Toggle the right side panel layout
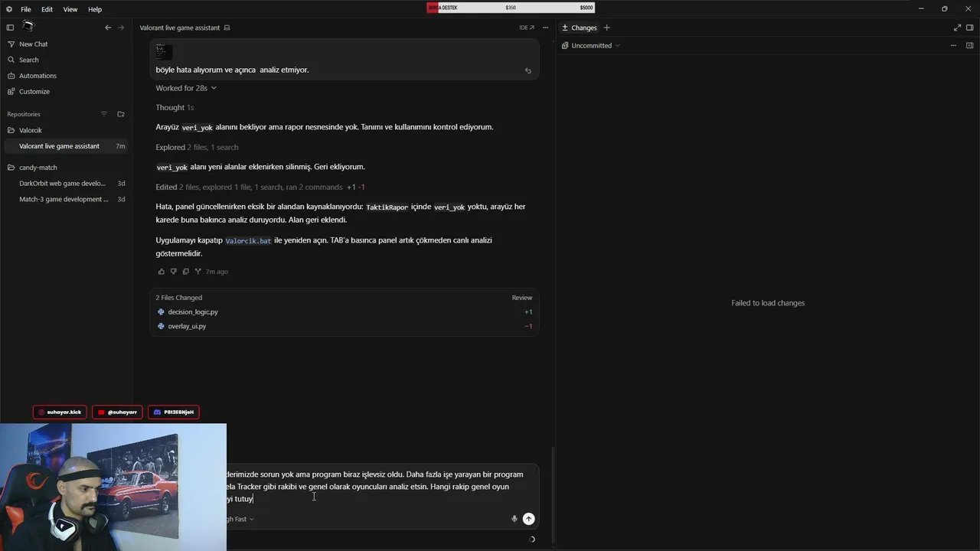The width and height of the screenshot is (980, 551). (969, 28)
